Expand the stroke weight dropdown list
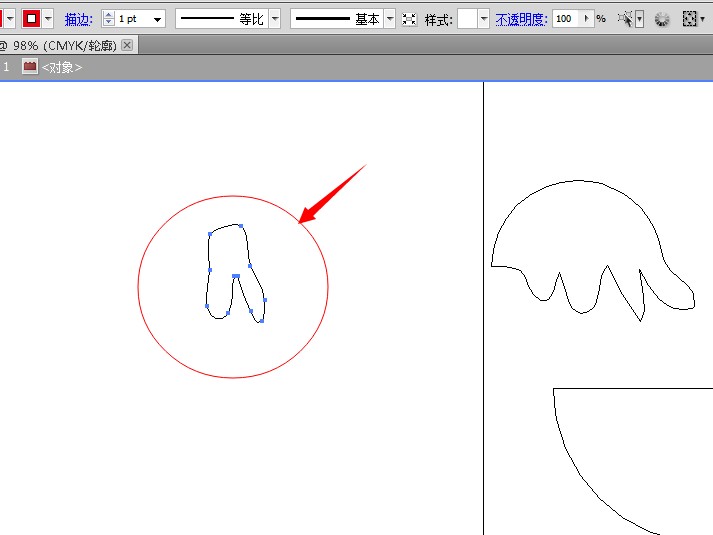 pos(157,20)
